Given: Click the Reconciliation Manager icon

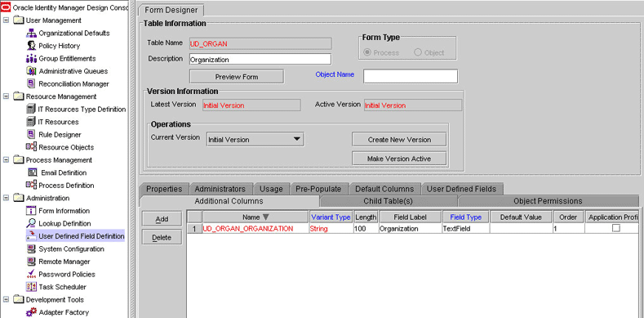Looking at the screenshot, I should tap(31, 84).
